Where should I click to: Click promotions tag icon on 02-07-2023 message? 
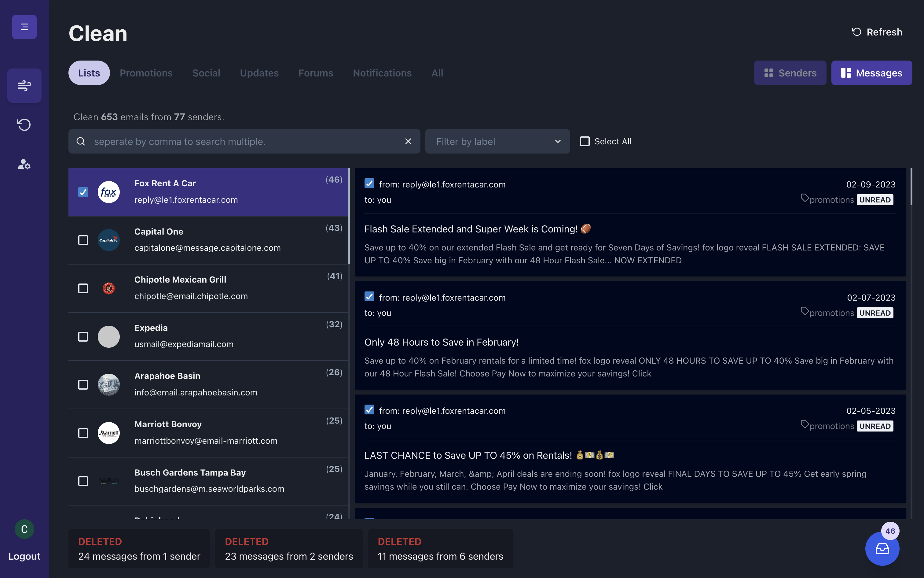point(805,311)
